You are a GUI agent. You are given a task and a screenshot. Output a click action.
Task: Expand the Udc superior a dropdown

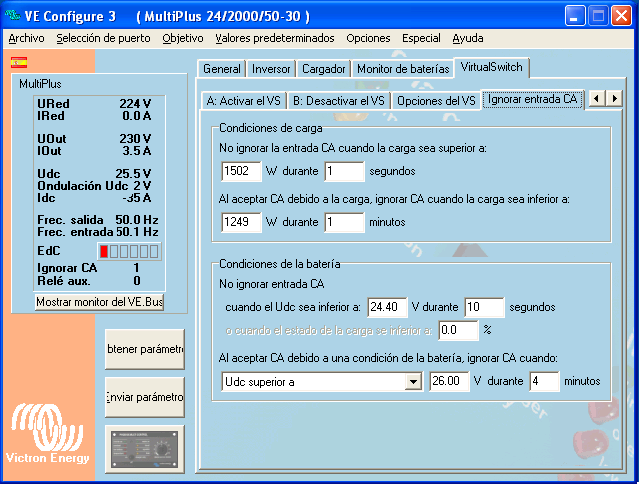[x=413, y=382]
